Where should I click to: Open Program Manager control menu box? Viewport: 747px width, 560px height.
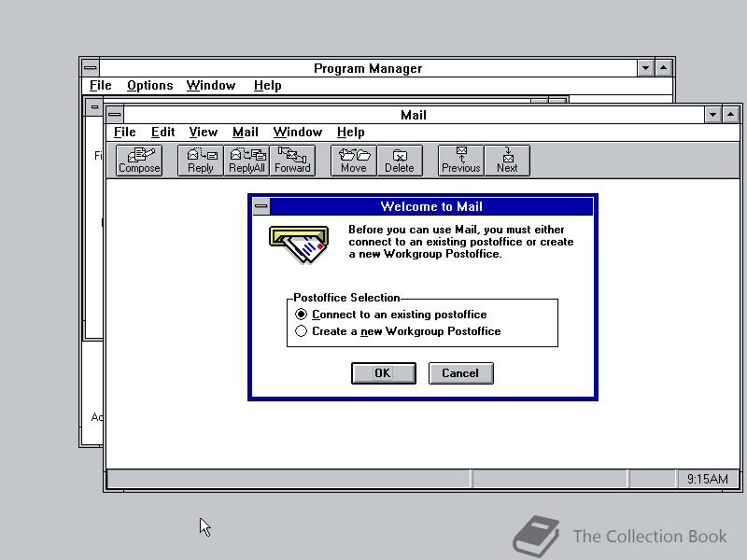pos(90,67)
